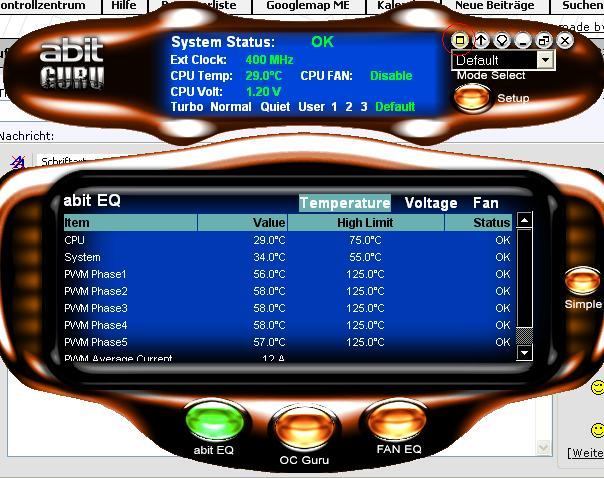The image size is (604, 478).
Task: Open the Mode Select dropdown arrow
Action: [x=545, y=60]
